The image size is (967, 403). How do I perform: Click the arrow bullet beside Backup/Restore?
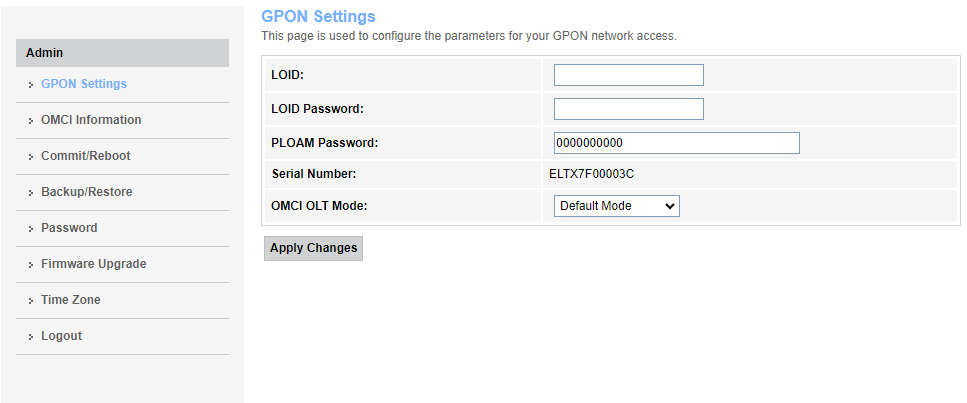(32, 193)
